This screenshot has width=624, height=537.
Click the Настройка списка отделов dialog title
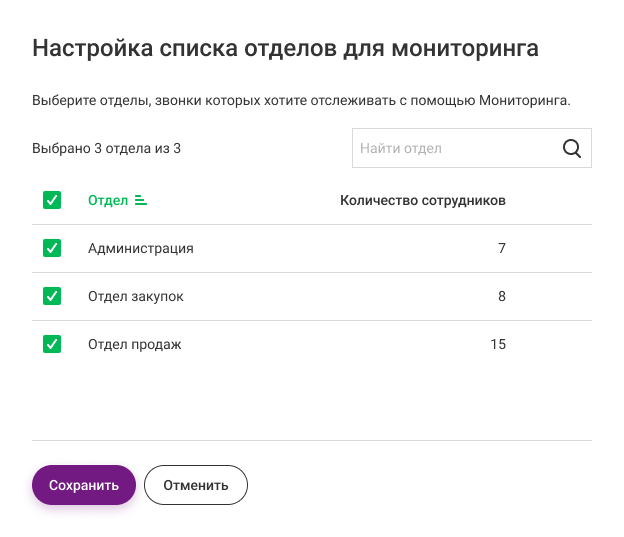click(285, 48)
